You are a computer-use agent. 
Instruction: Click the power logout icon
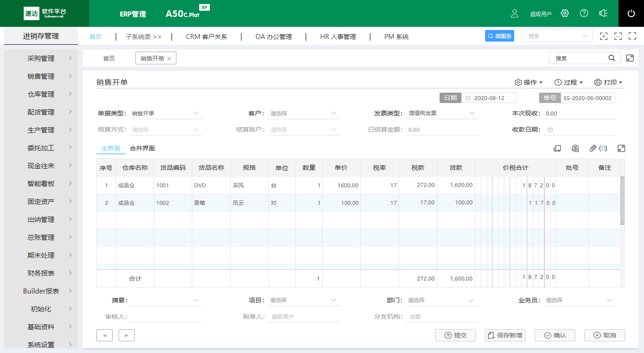[631, 13]
